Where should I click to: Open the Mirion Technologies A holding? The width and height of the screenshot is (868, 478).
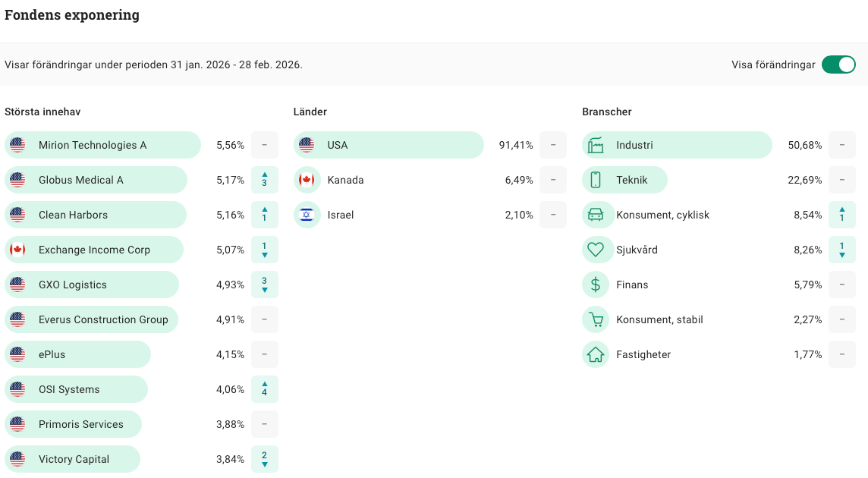click(x=93, y=145)
